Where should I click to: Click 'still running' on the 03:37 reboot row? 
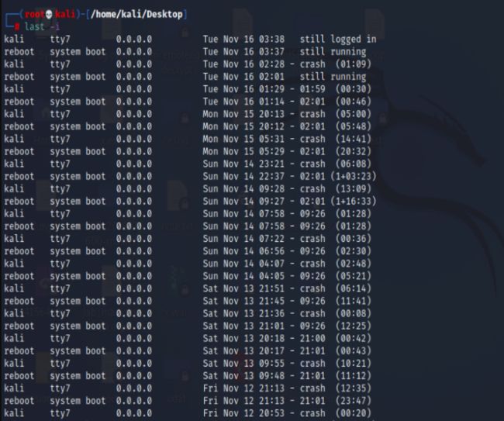(x=333, y=52)
